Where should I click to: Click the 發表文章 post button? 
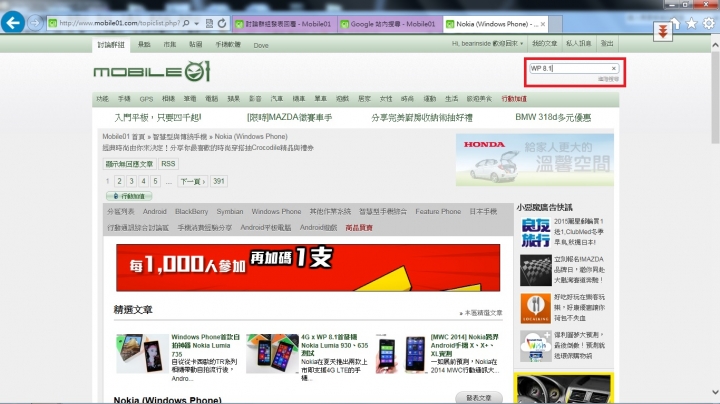(479, 398)
